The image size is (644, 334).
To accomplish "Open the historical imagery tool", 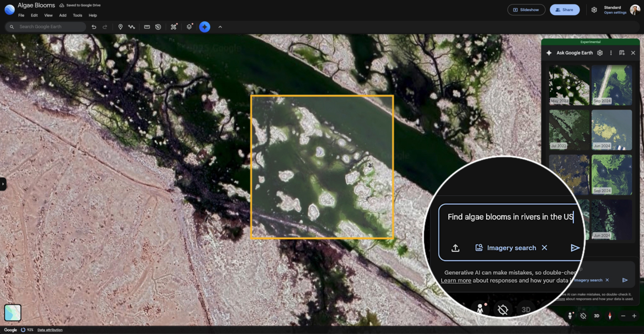I will [x=158, y=27].
